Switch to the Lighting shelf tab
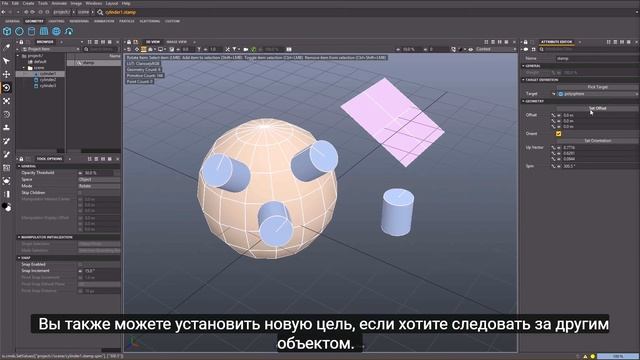The height and width of the screenshot is (360, 640). pos(56,21)
